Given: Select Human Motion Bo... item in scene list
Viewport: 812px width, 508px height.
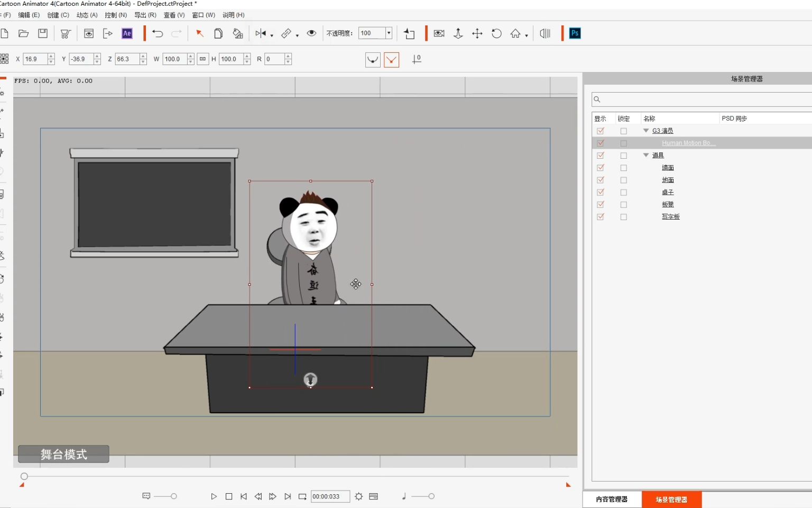Looking at the screenshot, I should point(689,143).
